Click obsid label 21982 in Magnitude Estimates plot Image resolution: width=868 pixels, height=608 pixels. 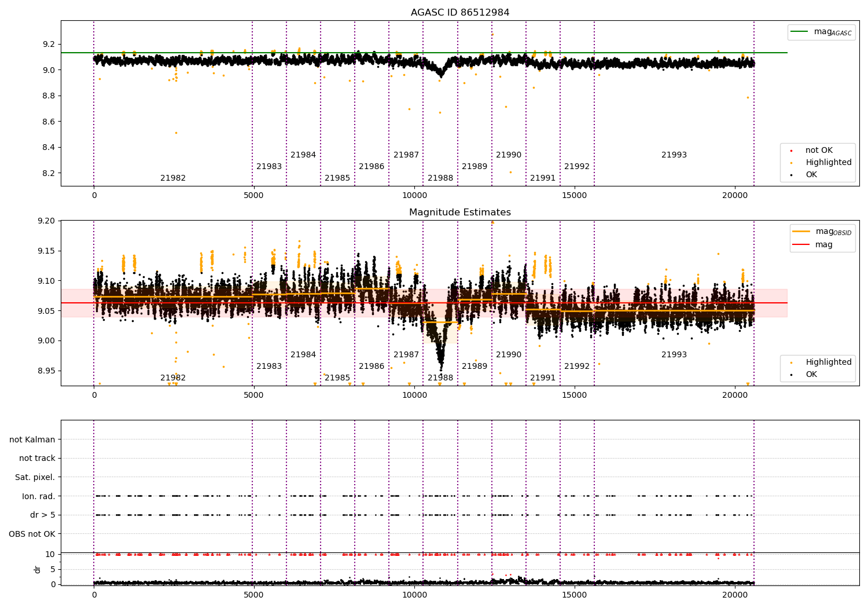[x=173, y=378]
